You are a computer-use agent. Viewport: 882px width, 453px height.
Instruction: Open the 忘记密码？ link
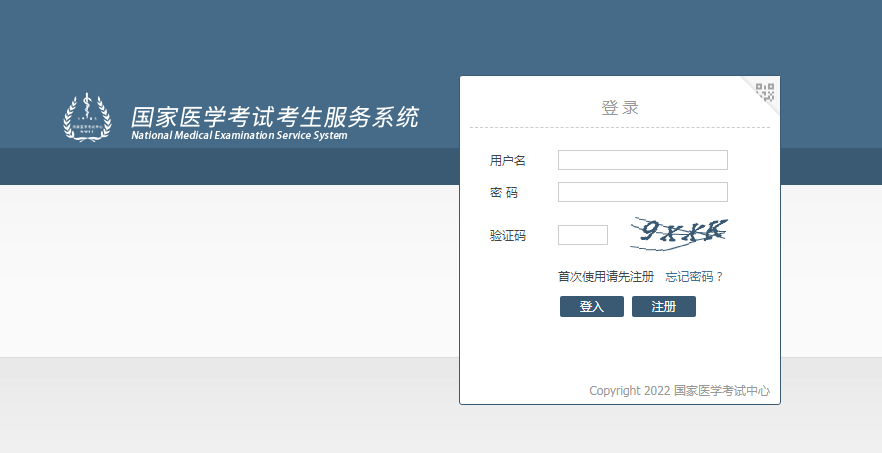pos(694,277)
